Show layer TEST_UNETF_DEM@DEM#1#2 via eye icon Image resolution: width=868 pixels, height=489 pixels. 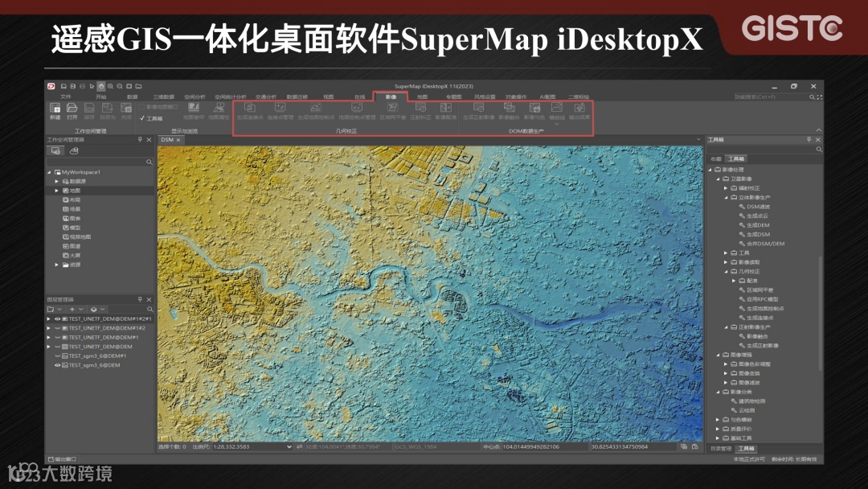coord(58,328)
